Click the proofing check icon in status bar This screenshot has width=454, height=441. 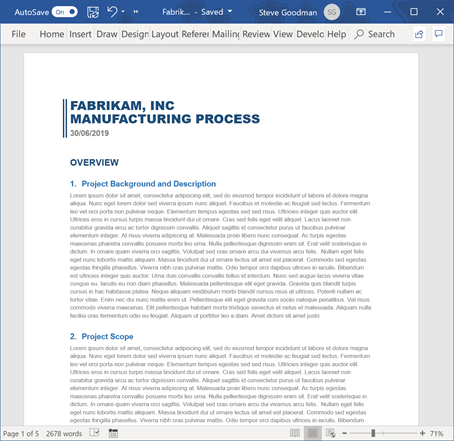[x=94, y=433]
